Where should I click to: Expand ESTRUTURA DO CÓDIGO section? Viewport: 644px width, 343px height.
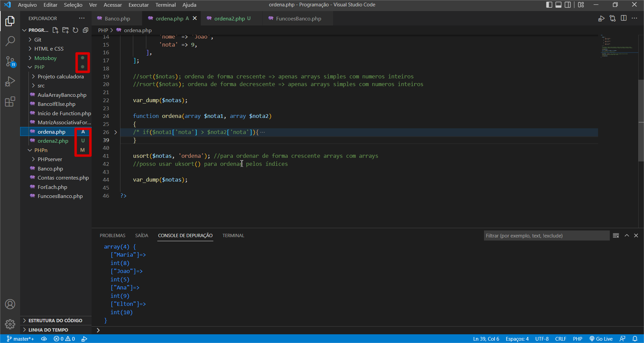pyautogui.click(x=56, y=320)
